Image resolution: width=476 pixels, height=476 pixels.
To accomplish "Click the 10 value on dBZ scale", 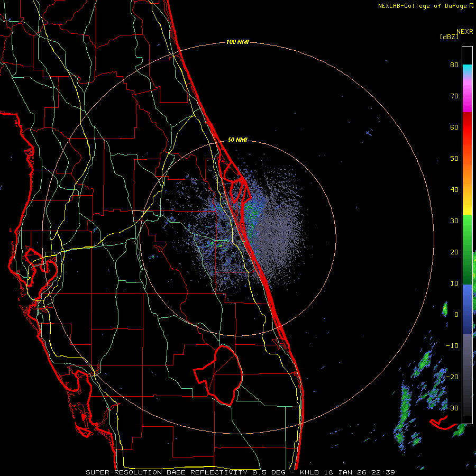I will click(x=454, y=283).
